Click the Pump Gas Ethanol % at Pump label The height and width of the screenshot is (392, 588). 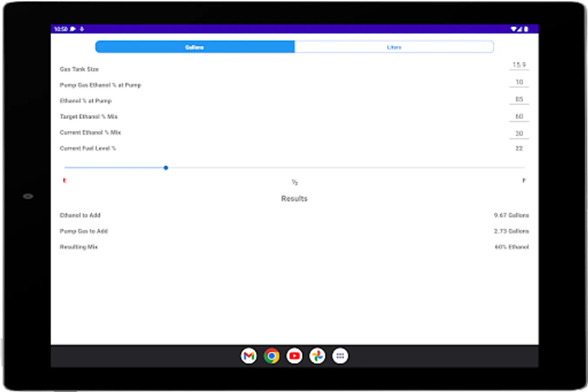click(101, 85)
